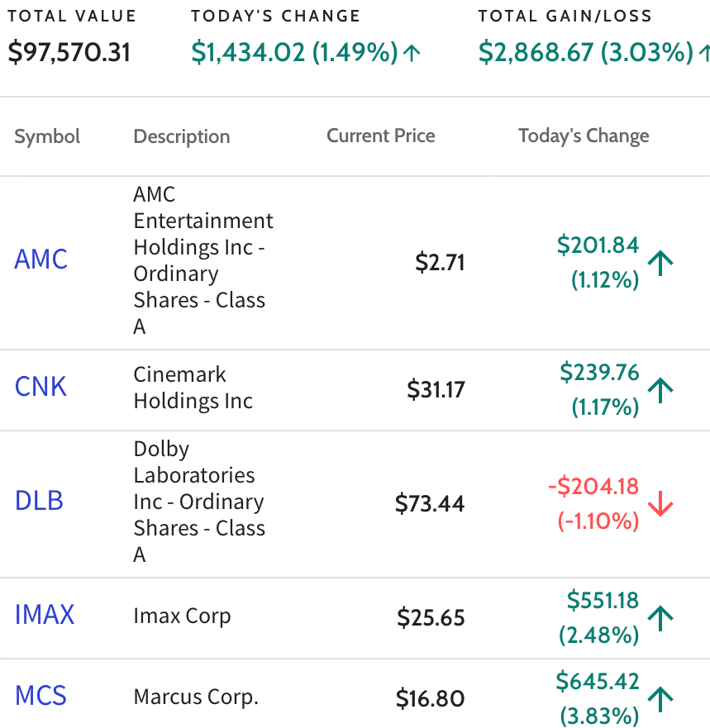Select the DLB symbol link
Image resolution: width=710 pixels, height=728 pixels.
39,501
